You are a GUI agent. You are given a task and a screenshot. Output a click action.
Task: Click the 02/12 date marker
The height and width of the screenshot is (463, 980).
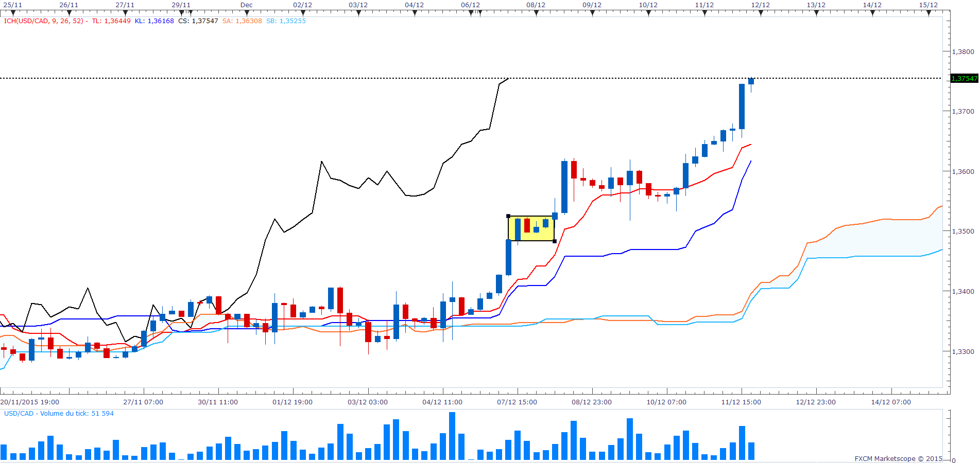pyautogui.click(x=302, y=5)
